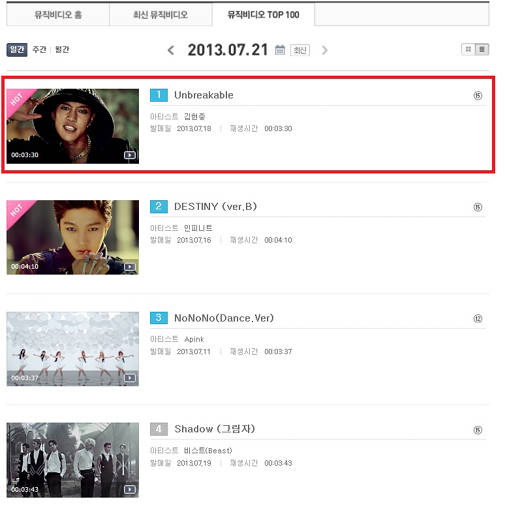Click age 12 rating badge for NoNoNo

point(478,319)
